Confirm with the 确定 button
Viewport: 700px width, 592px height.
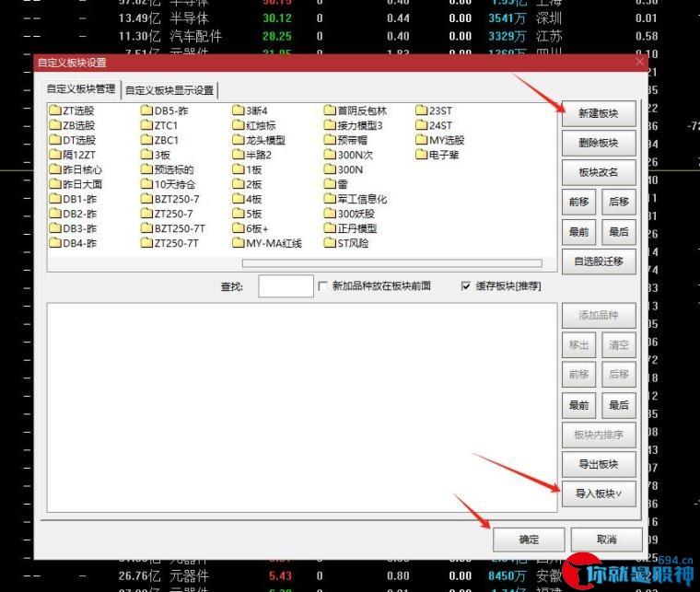coord(529,540)
